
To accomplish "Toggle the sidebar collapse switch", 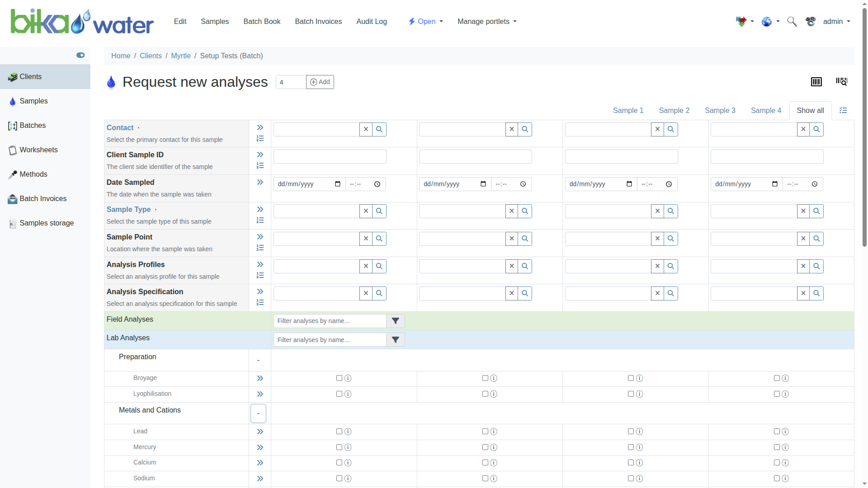I will coord(80,55).
